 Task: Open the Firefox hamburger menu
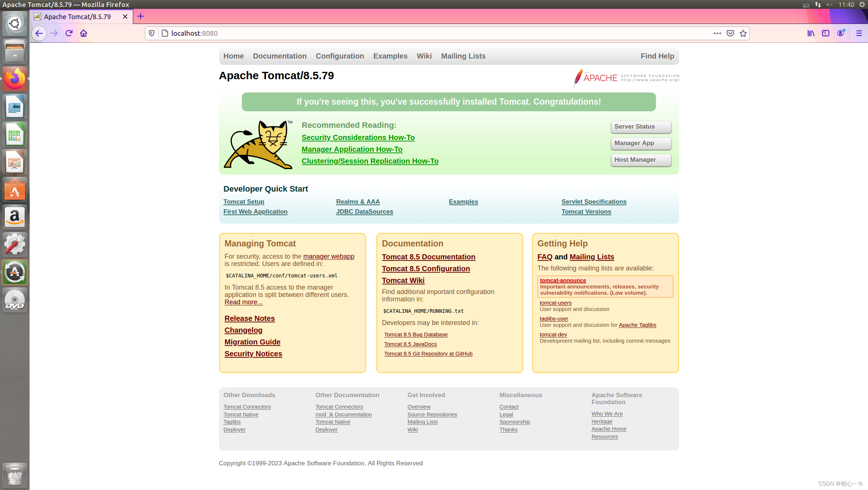pyautogui.click(x=859, y=33)
